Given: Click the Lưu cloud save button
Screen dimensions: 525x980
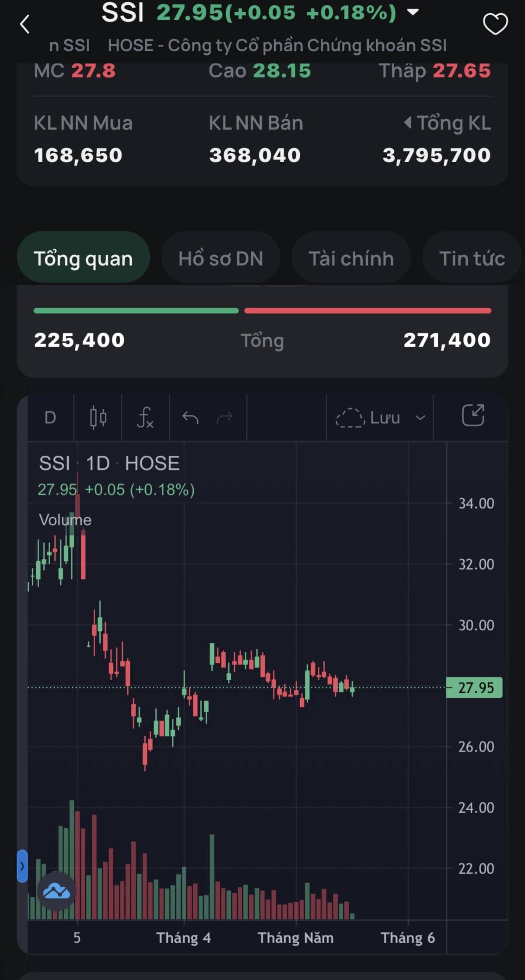Looking at the screenshot, I should (x=368, y=418).
